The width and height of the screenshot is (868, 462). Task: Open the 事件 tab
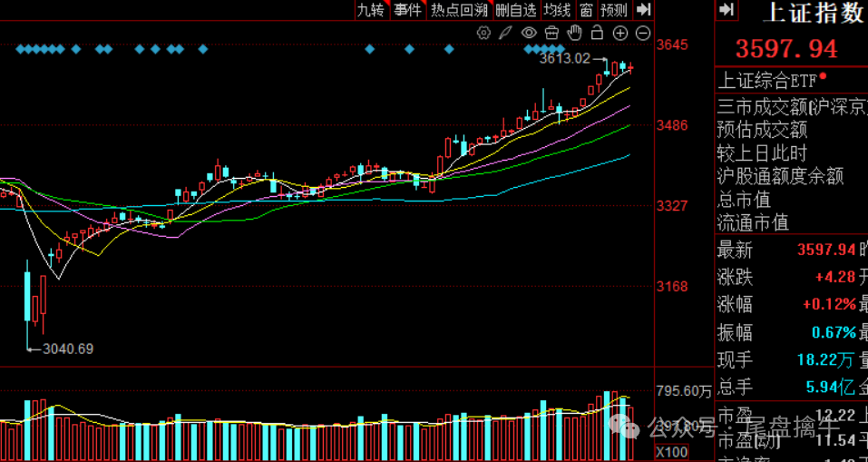coord(408,10)
